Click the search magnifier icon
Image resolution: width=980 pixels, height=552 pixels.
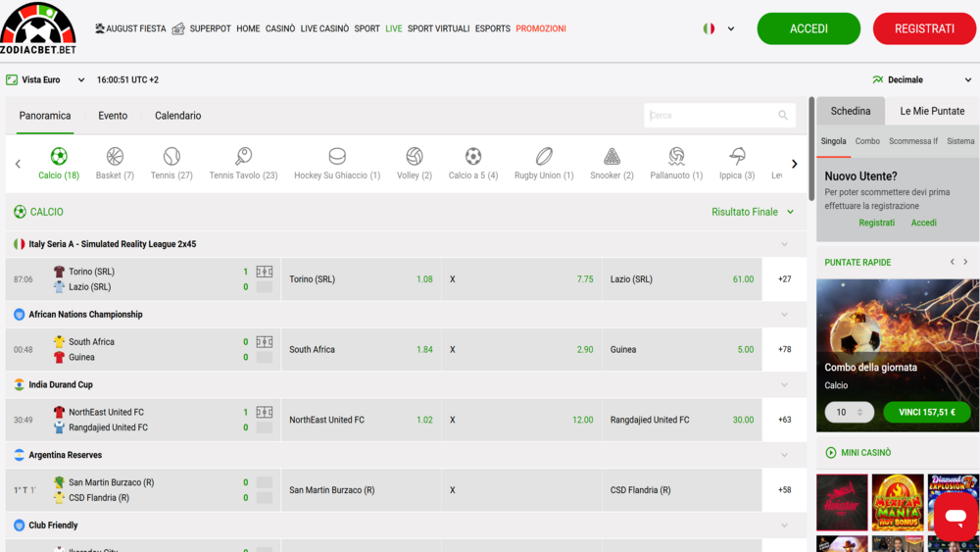[x=782, y=115]
